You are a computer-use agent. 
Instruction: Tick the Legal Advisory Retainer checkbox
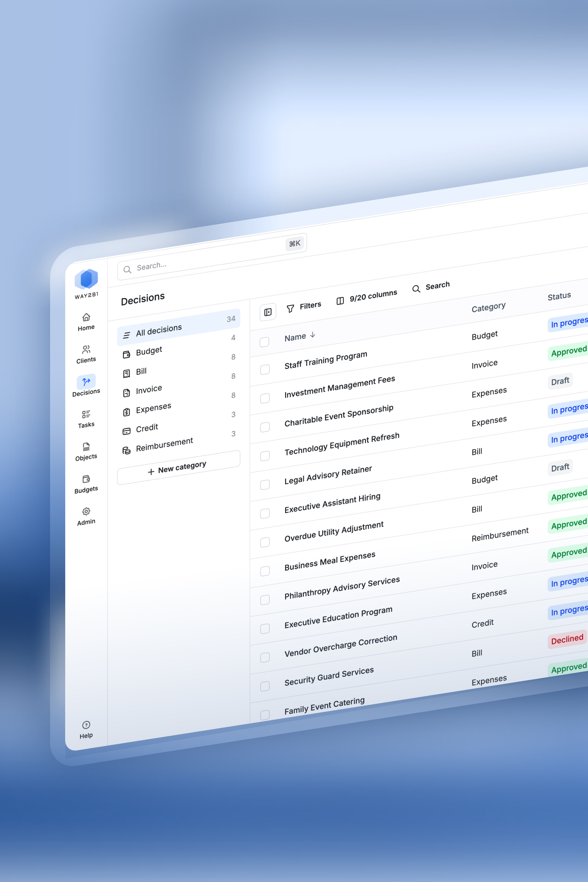[265, 485]
